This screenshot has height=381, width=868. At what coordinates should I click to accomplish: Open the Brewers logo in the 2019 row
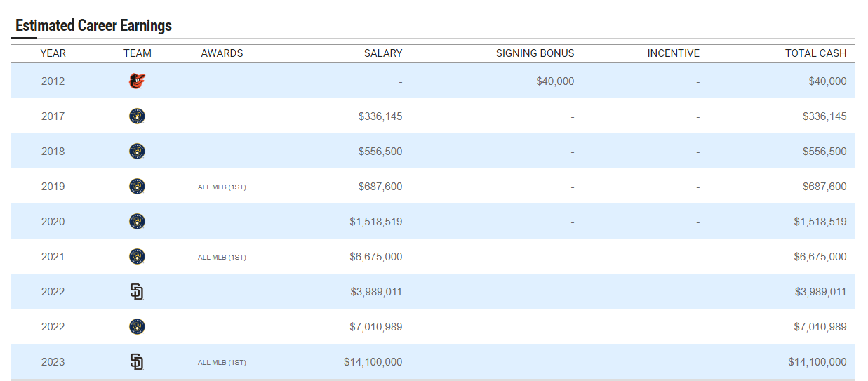(x=137, y=187)
